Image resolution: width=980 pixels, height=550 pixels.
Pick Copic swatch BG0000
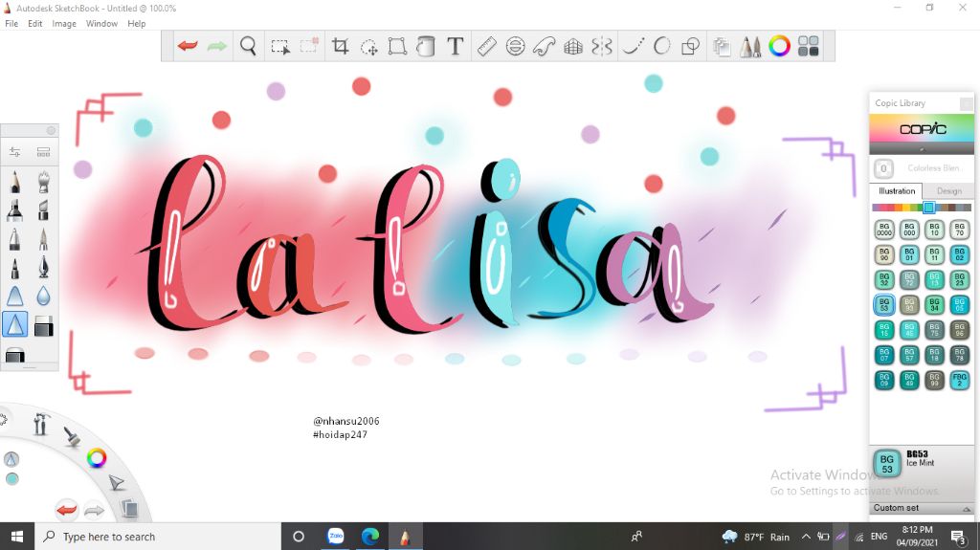(x=883, y=230)
